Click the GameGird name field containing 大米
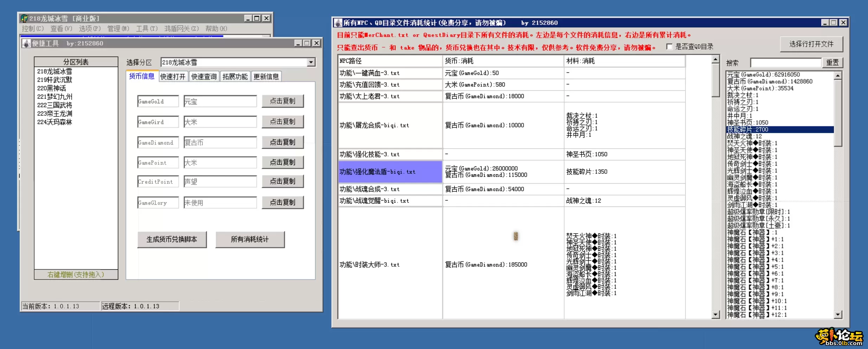This screenshot has width=868, height=349. click(220, 122)
